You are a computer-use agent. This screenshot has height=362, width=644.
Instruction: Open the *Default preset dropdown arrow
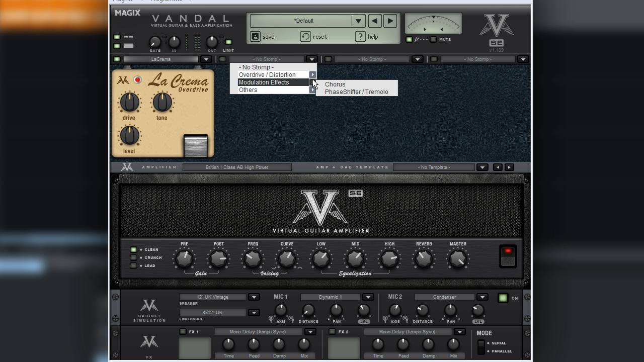(x=358, y=21)
